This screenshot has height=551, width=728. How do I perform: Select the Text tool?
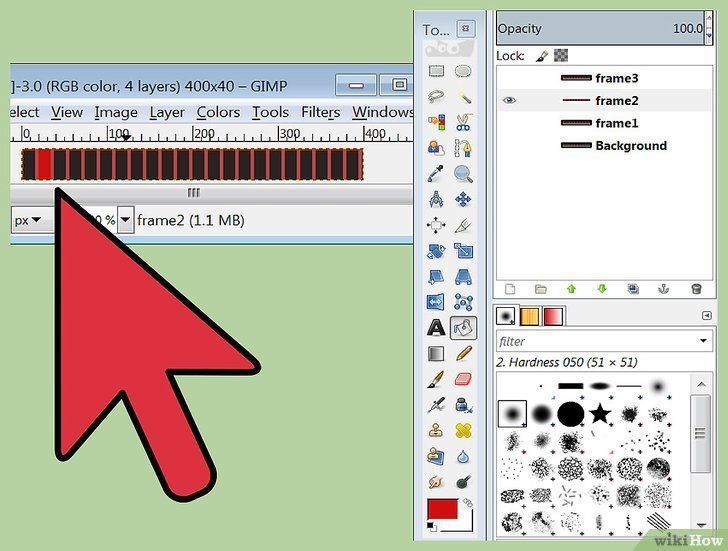[x=436, y=328]
